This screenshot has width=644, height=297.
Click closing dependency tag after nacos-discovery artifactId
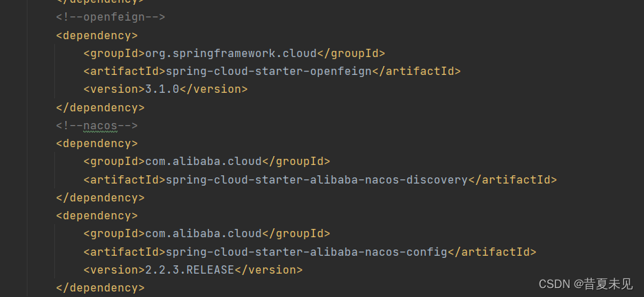click(100, 198)
